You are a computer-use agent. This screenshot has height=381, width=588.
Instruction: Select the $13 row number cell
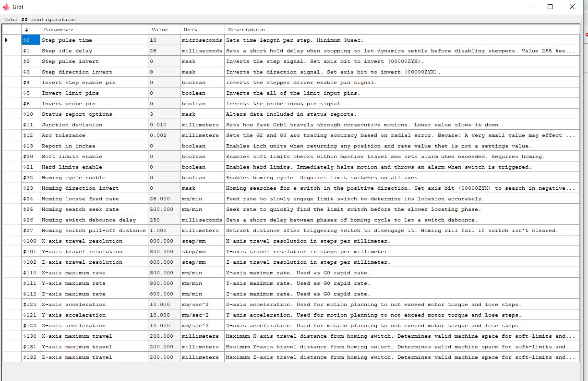coord(31,146)
